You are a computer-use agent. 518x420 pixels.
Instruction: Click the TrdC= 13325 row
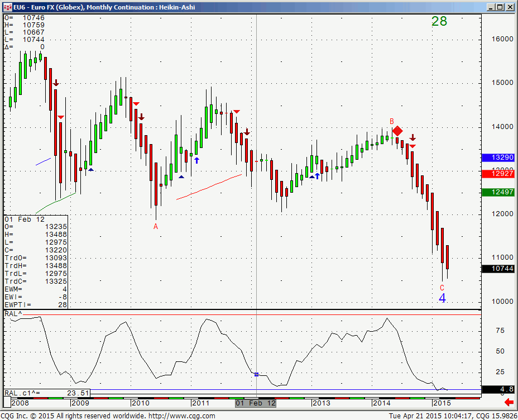click(36, 281)
